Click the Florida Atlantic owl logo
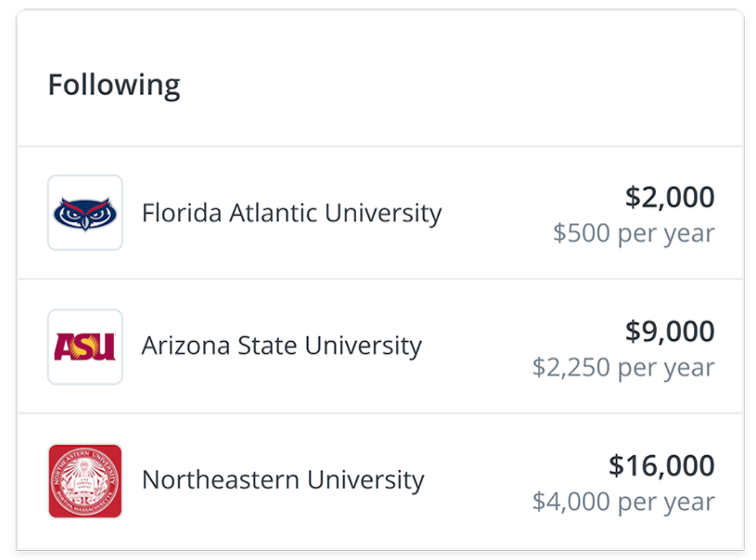The image size is (756, 560). point(85,213)
